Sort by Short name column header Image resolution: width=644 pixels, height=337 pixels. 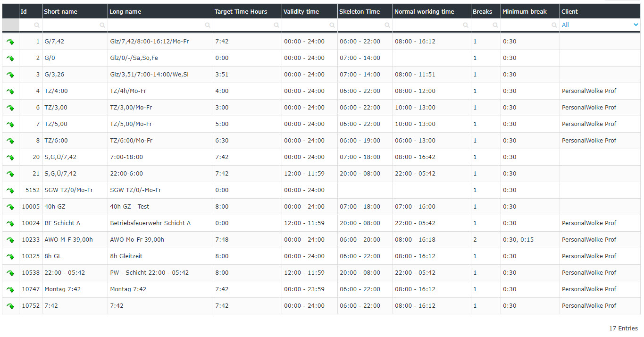click(75, 11)
